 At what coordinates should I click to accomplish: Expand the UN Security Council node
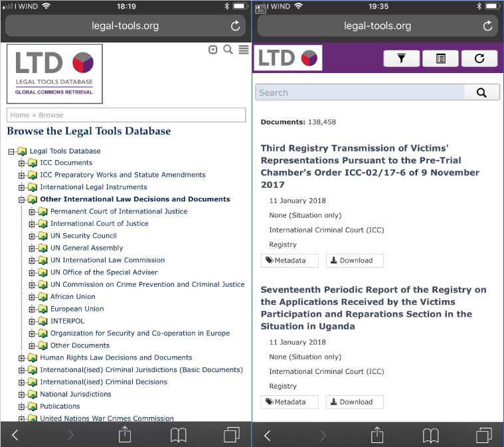click(x=32, y=236)
